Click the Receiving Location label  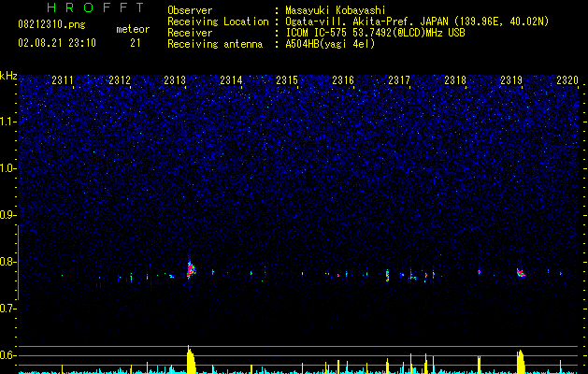[218, 22]
